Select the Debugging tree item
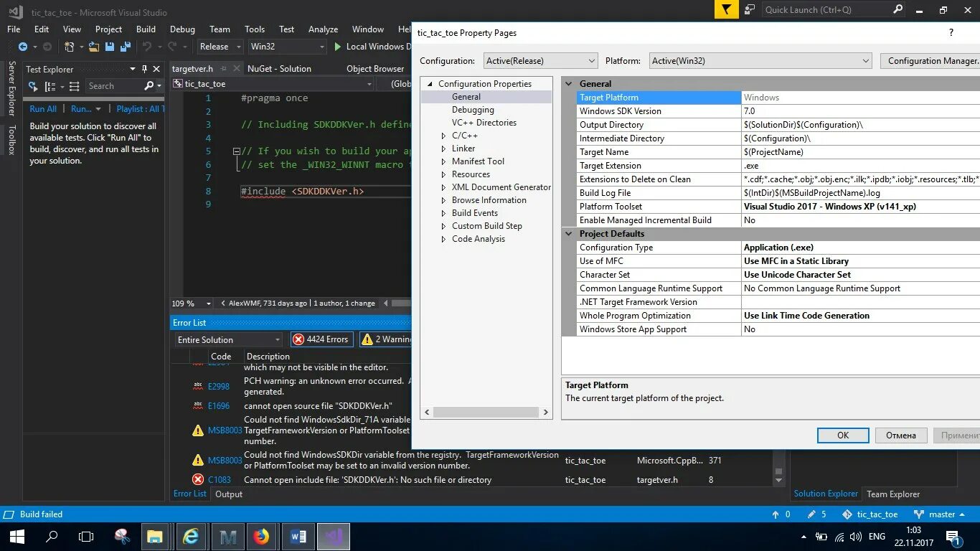 473,110
